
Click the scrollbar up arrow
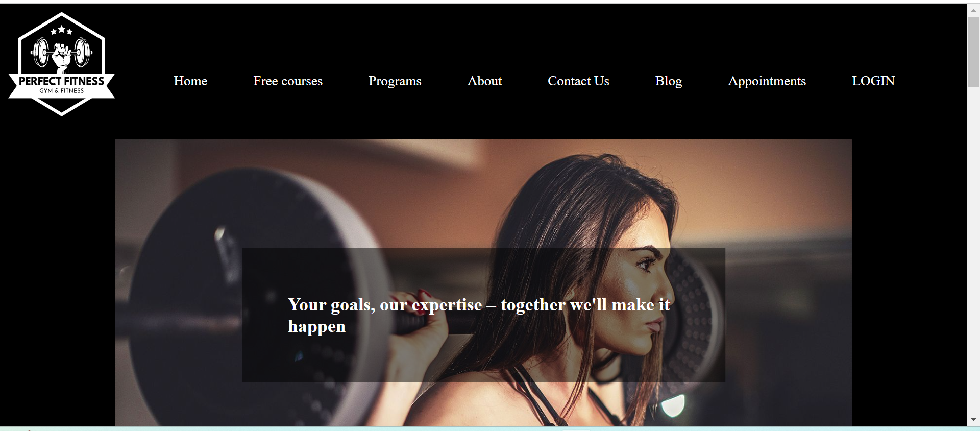(x=973, y=10)
